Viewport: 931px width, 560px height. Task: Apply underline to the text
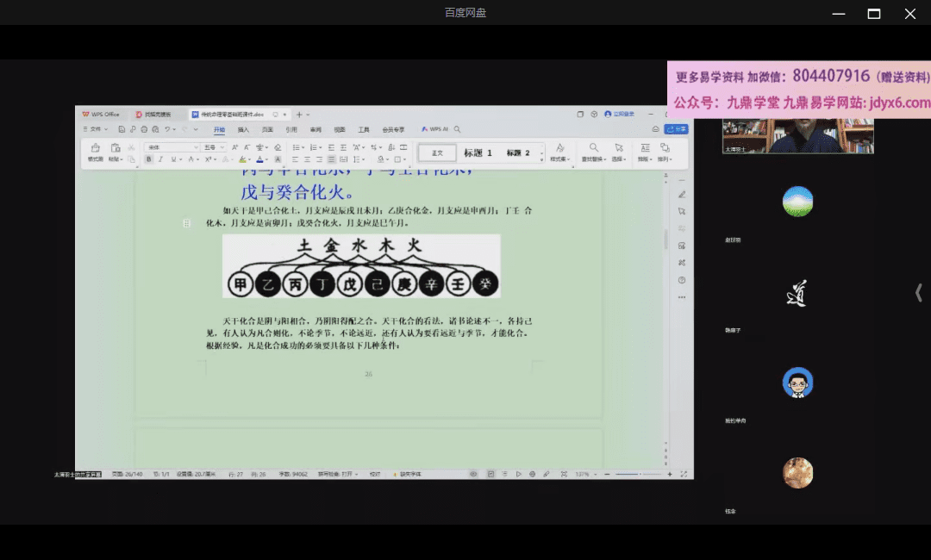(172, 159)
